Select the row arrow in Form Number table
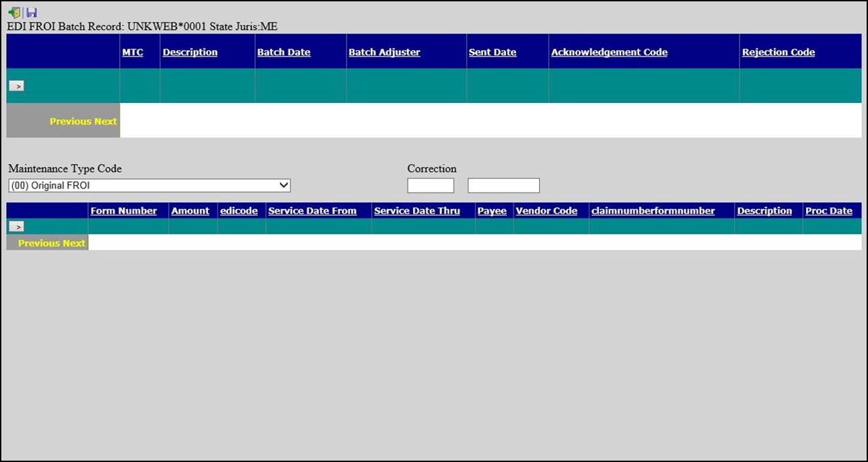 tap(16, 227)
